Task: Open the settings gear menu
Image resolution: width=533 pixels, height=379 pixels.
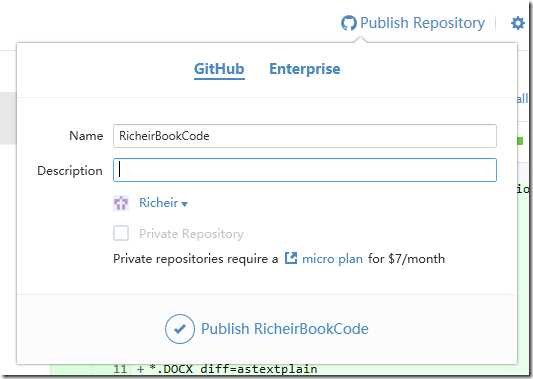Action: click(518, 23)
